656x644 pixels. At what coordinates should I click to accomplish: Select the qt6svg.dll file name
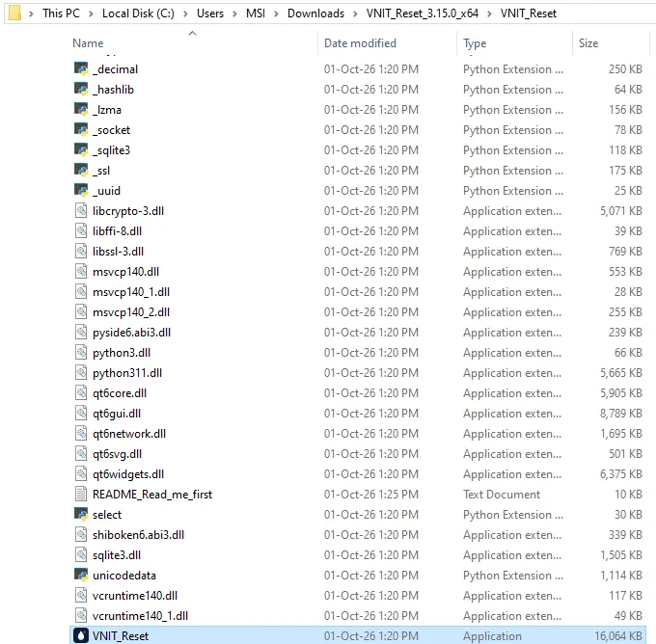coord(117,454)
